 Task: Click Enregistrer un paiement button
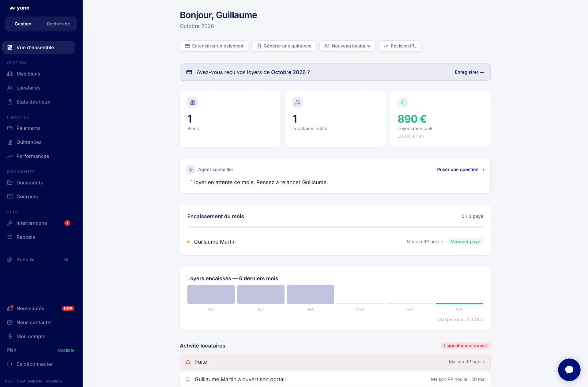tap(214, 46)
